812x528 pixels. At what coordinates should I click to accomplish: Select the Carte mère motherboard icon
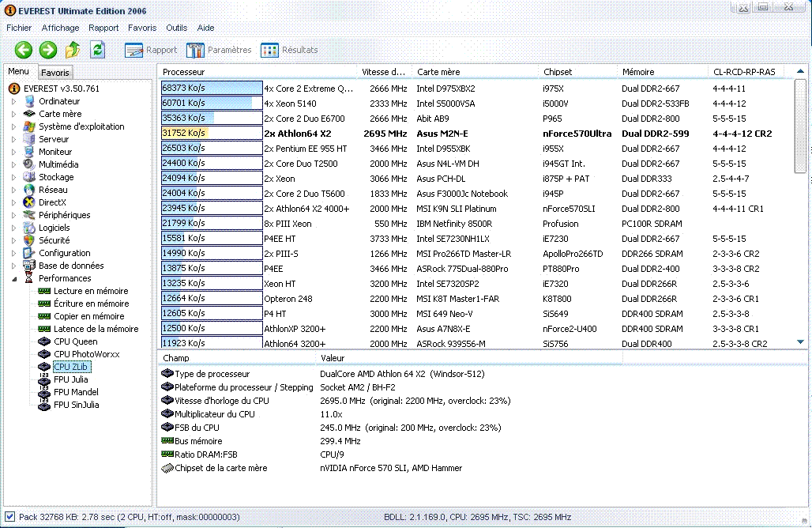[x=29, y=114]
